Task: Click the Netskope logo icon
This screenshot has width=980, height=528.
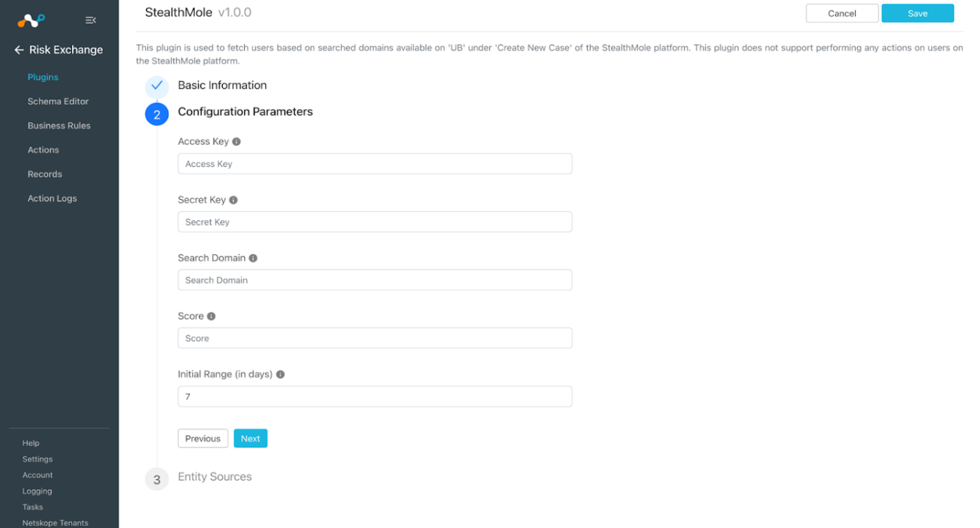Action: click(x=31, y=20)
